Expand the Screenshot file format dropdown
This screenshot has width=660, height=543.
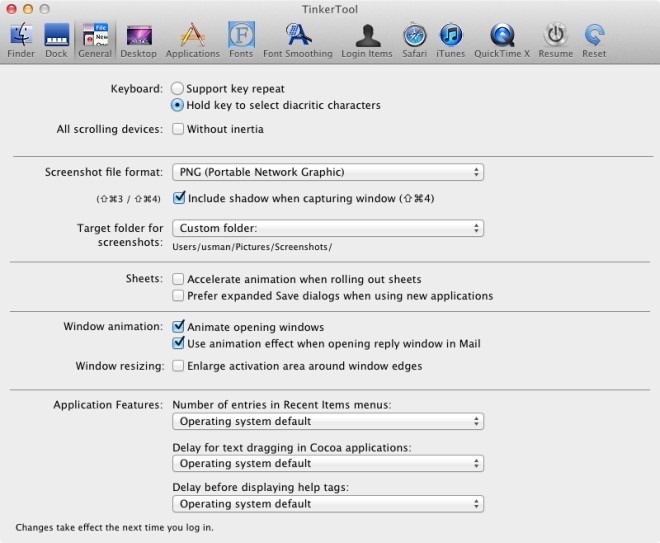pos(328,172)
